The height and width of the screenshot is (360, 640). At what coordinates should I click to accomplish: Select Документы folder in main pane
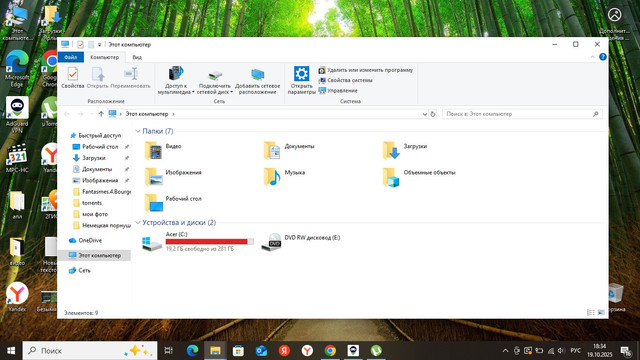[290, 150]
